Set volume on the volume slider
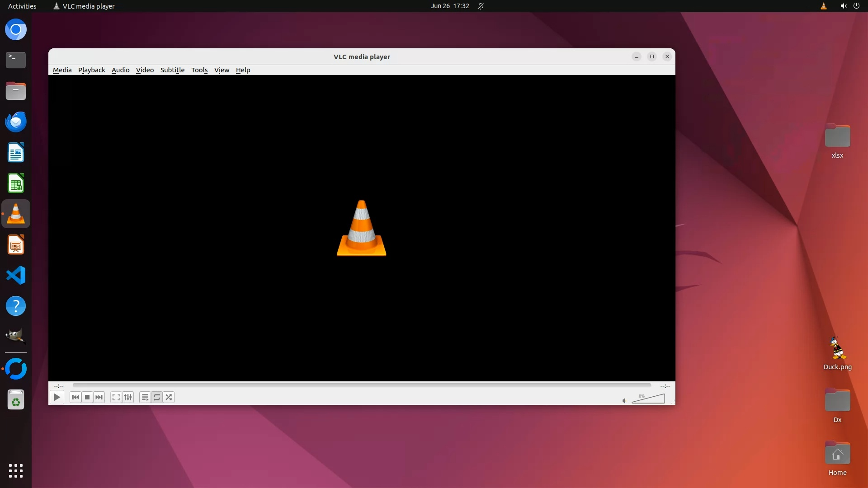Viewport: 868px width, 488px height. tap(648, 399)
